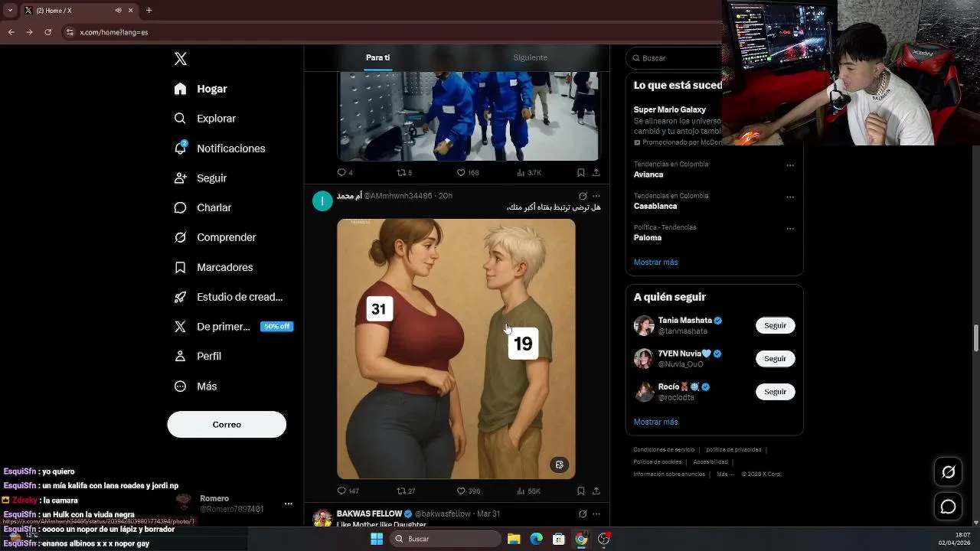Go back in the browser

pyautogui.click(x=11, y=32)
